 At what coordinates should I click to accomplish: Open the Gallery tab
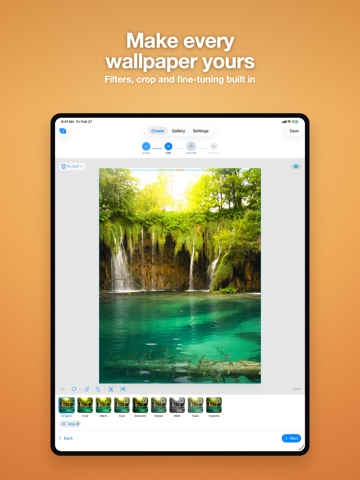point(178,131)
